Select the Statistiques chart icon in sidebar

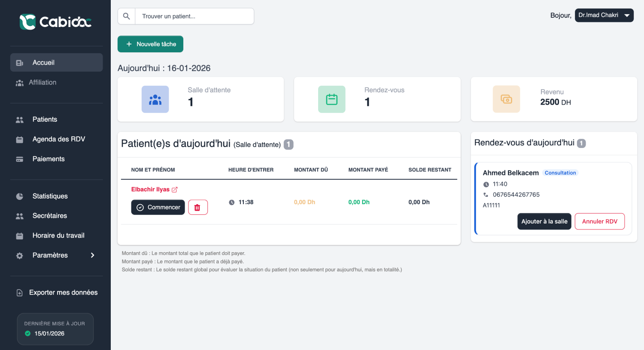coord(19,196)
